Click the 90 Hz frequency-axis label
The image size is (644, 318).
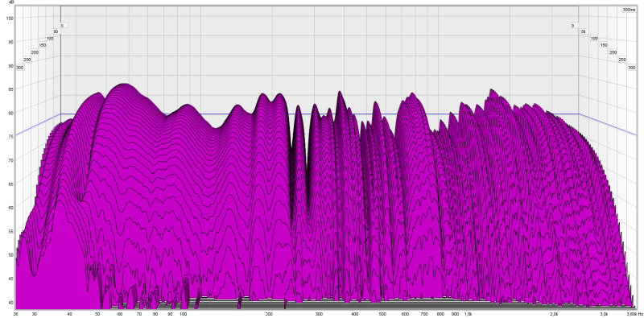[170, 314]
